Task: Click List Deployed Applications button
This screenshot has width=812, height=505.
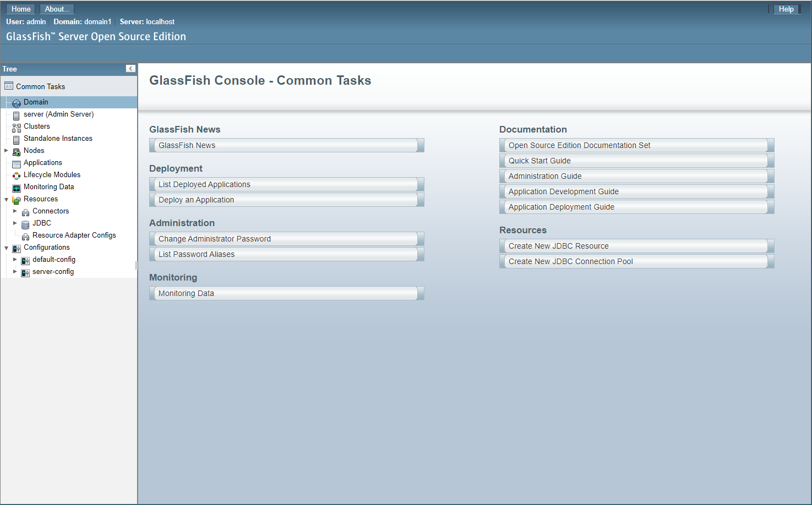Action: point(286,184)
